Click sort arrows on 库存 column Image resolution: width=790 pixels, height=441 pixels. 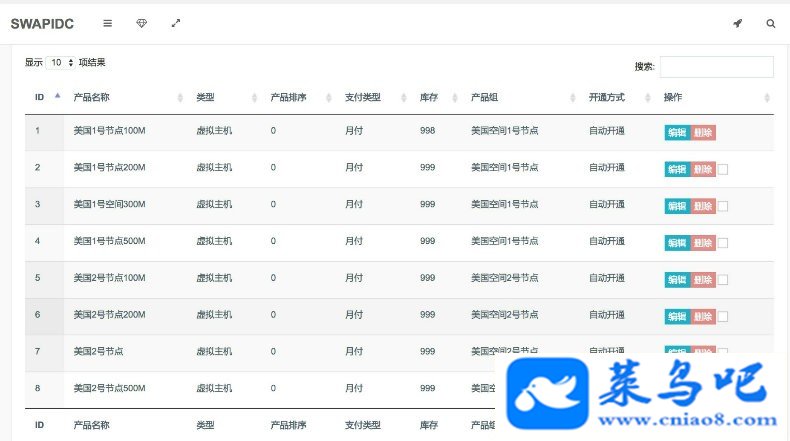point(455,98)
